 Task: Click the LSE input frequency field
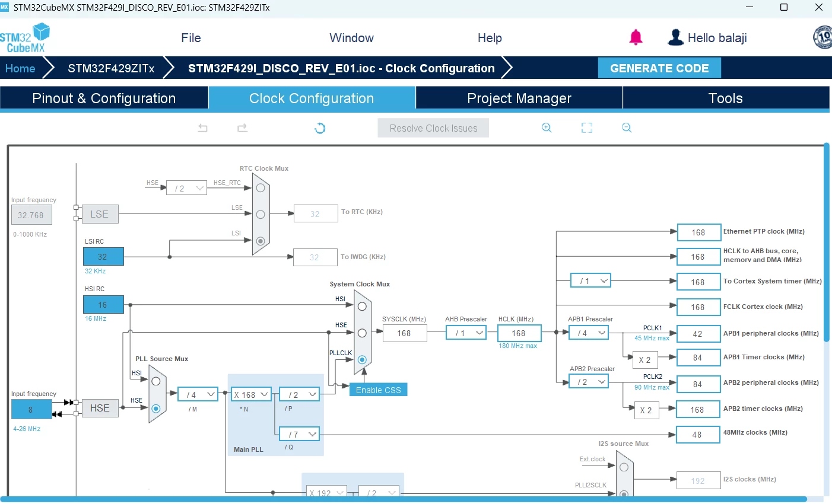click(x=31, y=215)
